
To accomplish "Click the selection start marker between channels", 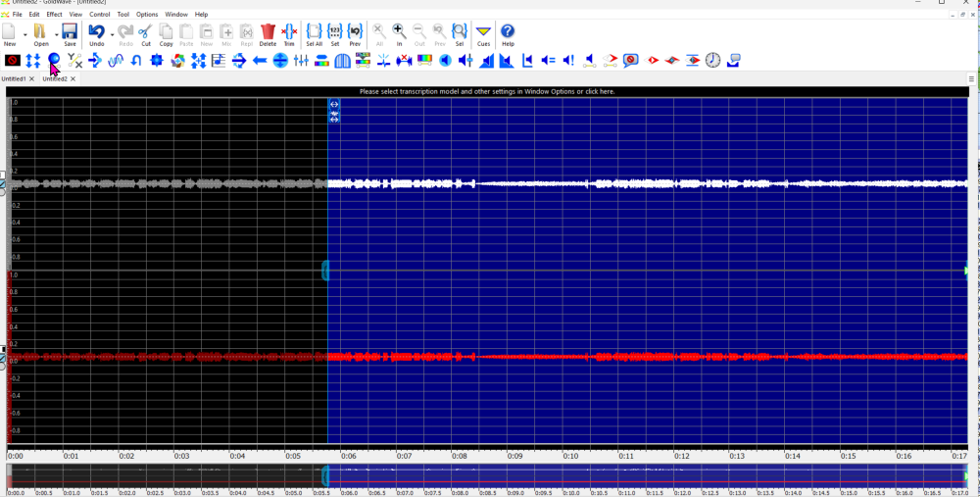I will [x=325, y=271].
